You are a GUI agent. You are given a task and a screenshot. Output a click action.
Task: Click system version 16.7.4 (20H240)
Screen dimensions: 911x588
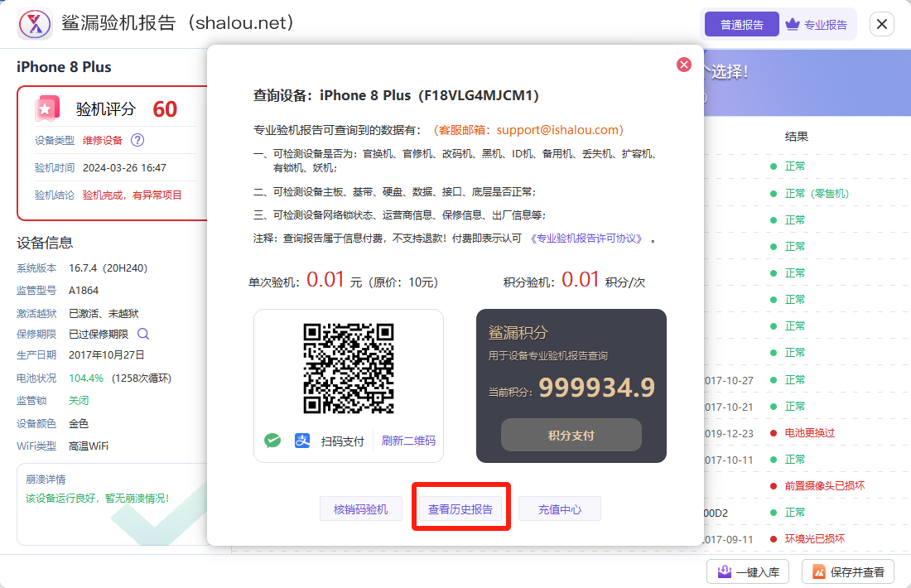pos(108,267)
